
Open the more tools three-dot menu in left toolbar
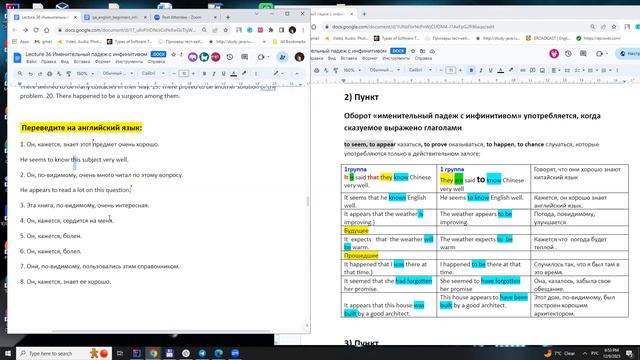256,74
